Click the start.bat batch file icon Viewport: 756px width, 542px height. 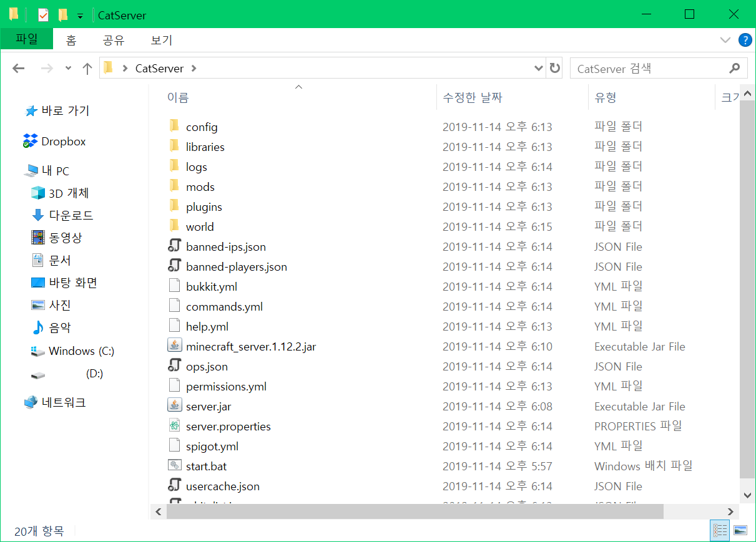174,466
